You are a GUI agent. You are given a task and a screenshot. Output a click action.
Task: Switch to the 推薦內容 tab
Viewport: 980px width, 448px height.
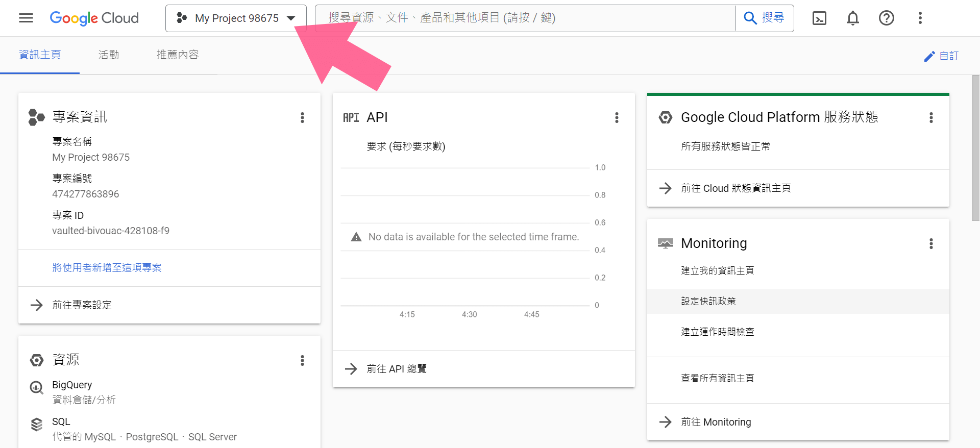tap(178, 55)
